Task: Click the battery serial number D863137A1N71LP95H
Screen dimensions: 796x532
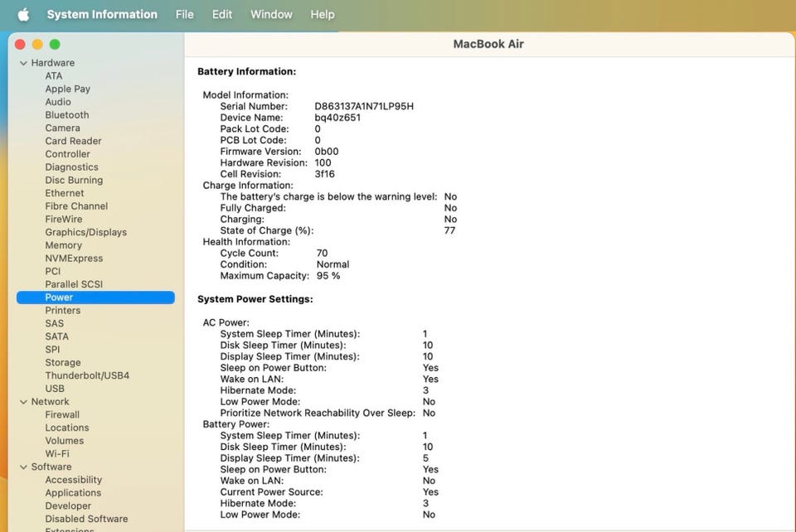Action: 364,107
